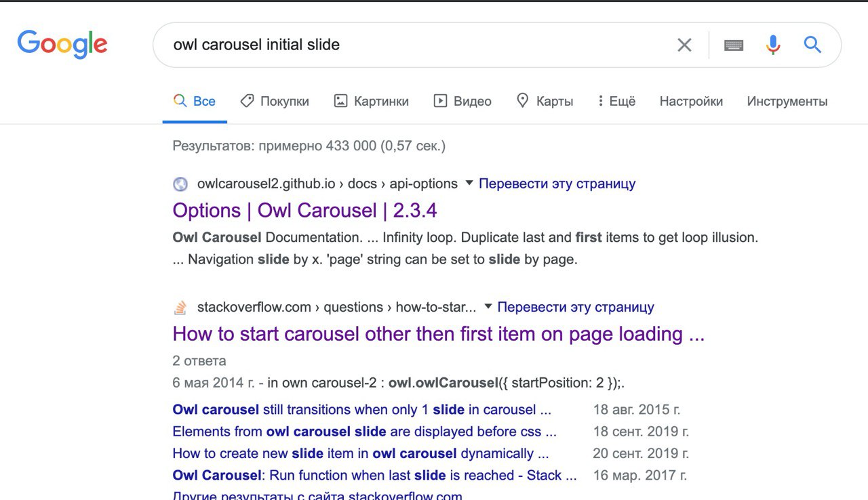Expand dropdown arrow next to owlcarousel2.github.io URL
Screen dimensions: 868x500
469,184
